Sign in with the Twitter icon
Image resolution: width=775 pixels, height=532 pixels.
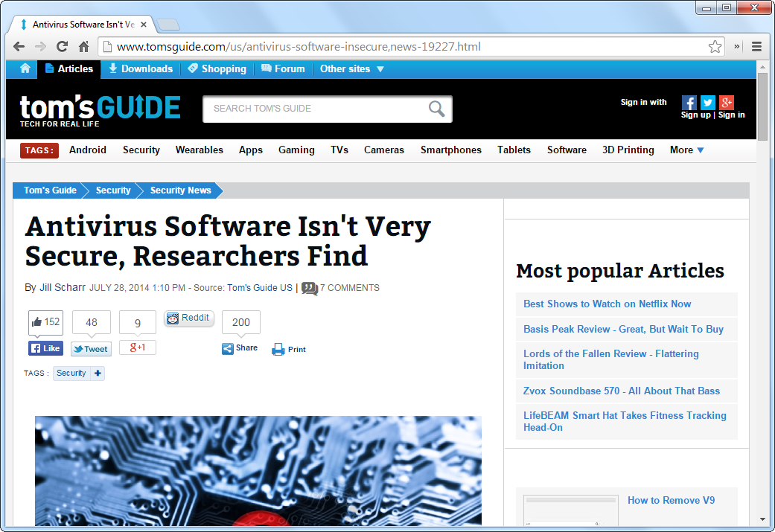[708, 103]
